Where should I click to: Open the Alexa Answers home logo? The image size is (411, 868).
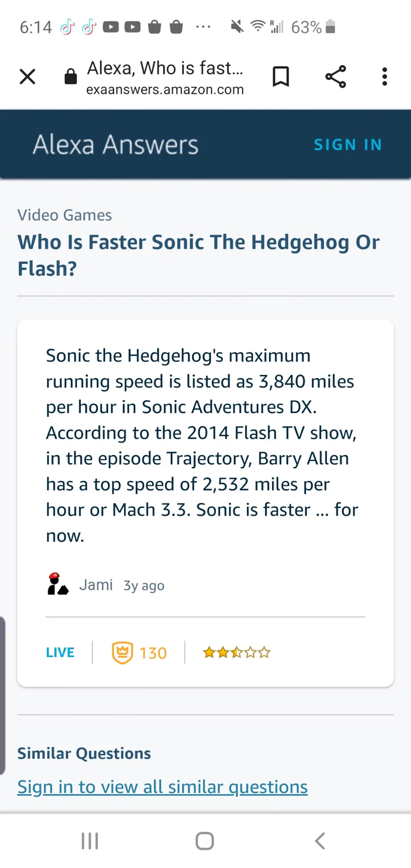tap(116, 145)
